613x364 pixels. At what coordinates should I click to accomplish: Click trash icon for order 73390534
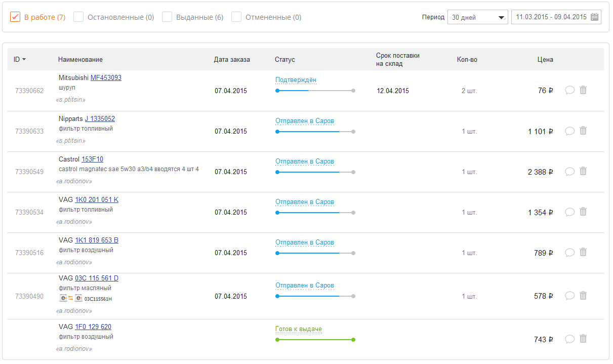[583, 212]
